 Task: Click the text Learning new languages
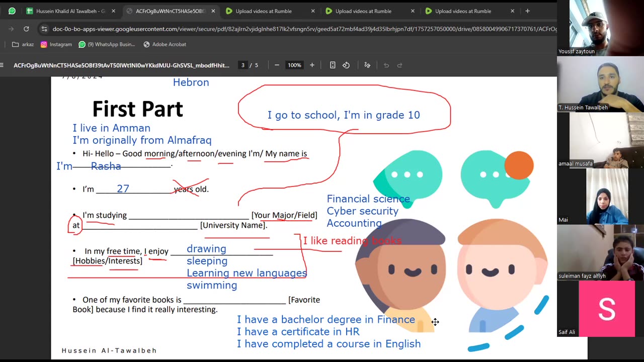[247, 273]
